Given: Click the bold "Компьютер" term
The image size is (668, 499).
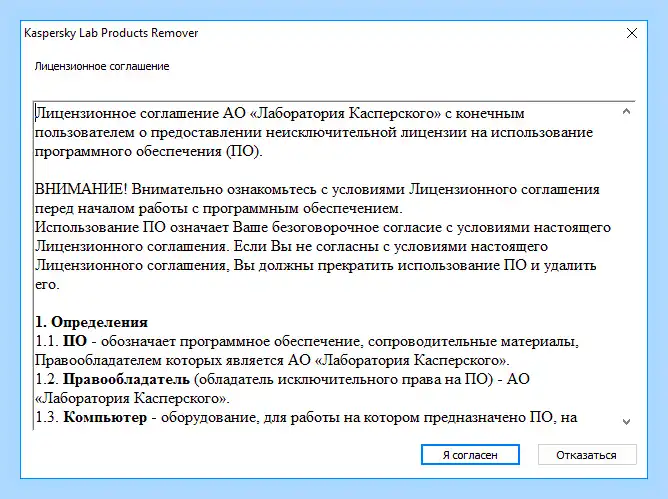Looking at the screenshot, I should click(105, 417).
